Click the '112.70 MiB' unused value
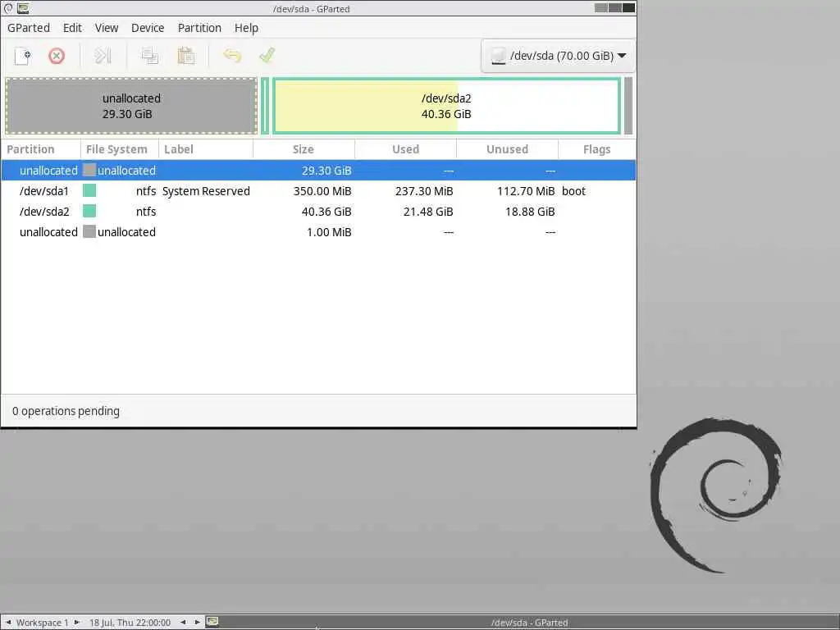 pos(526,191)
